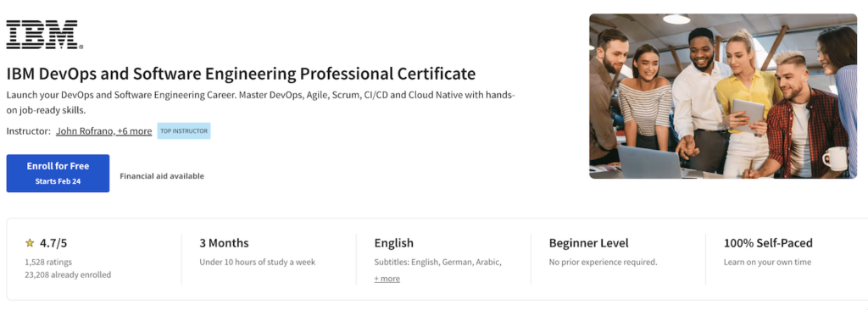The image size is (868, 310).
Task: Click the 23,208 already enrolled text
Action: (68, 274)
